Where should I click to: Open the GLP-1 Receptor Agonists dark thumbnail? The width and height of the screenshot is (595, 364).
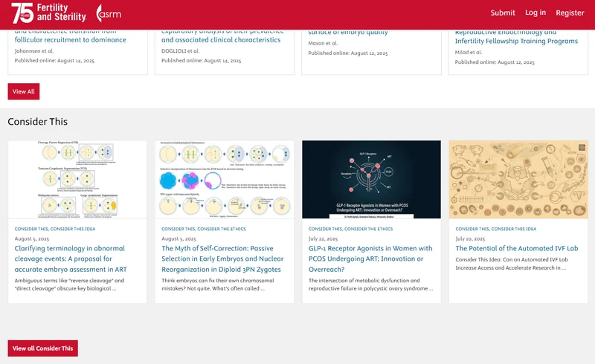point(371,179)
